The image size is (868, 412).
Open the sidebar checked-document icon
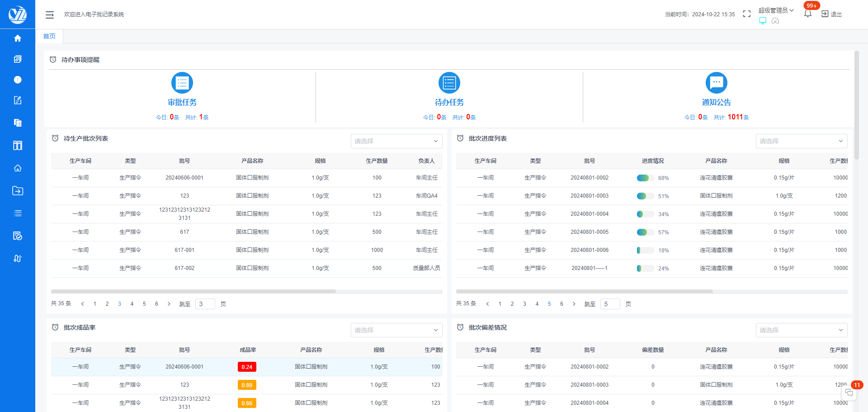tap(18, 236)
